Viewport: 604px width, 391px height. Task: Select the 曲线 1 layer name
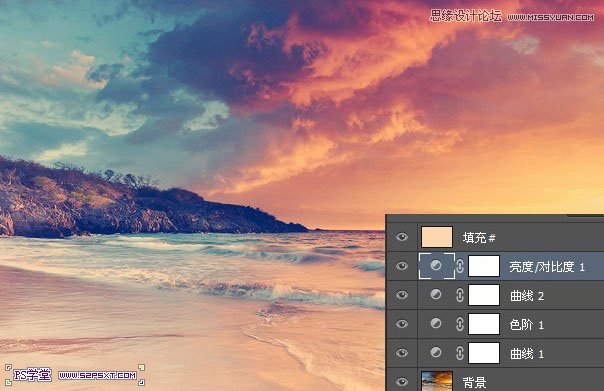coord(527,354)
